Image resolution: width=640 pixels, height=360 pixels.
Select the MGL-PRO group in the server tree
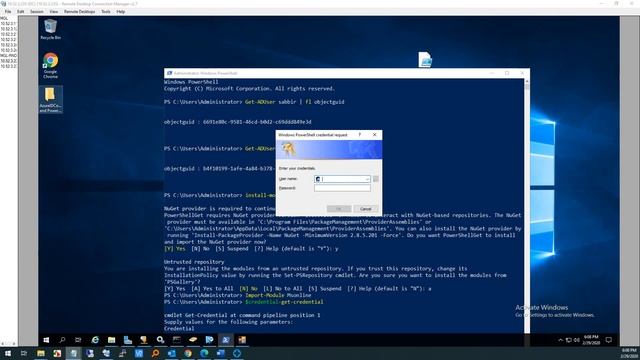pyautogui.click(x=8, y=55)
